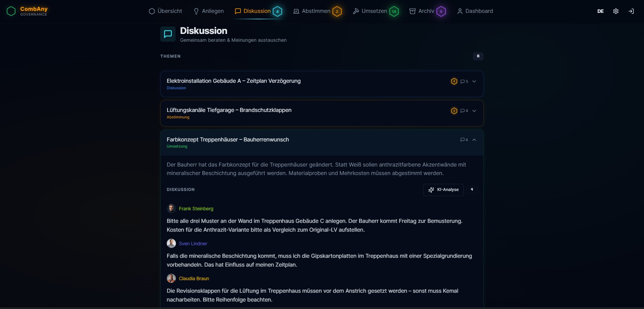Click the Abstimmen ballot icon
Viewport: 644px width, 309px height.
296,11
